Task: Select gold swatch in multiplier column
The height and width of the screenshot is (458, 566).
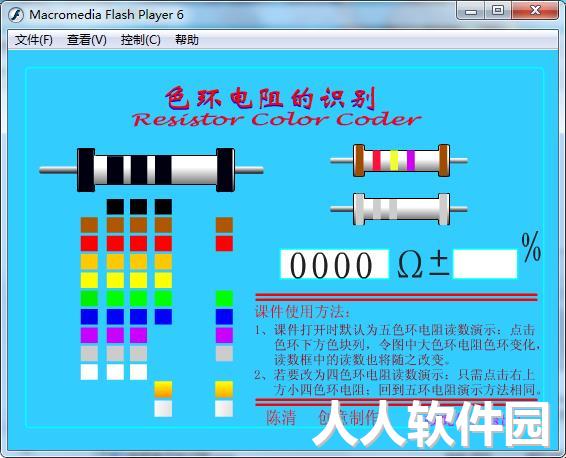Action: coord(163,390)
